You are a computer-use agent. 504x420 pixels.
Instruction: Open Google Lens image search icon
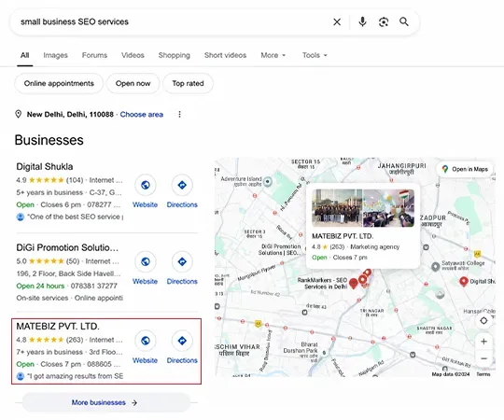click(x=384, y=21)
